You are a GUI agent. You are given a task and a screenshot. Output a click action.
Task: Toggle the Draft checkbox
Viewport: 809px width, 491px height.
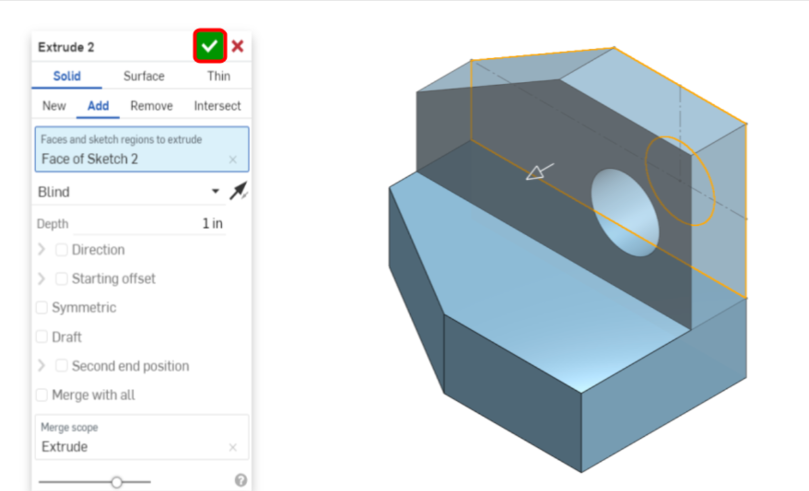(x=42, y=337)
